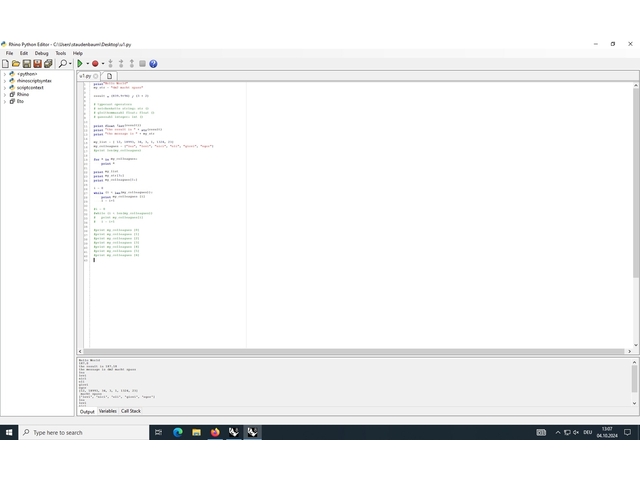Open a script file with folder icon

pos(16,64)
